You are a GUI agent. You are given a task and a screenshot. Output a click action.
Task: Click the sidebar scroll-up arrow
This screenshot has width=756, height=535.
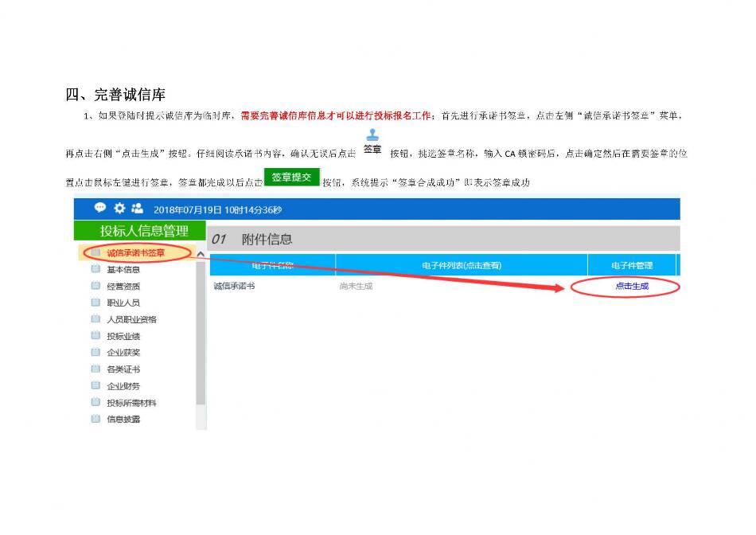click(x=201, y=255)
